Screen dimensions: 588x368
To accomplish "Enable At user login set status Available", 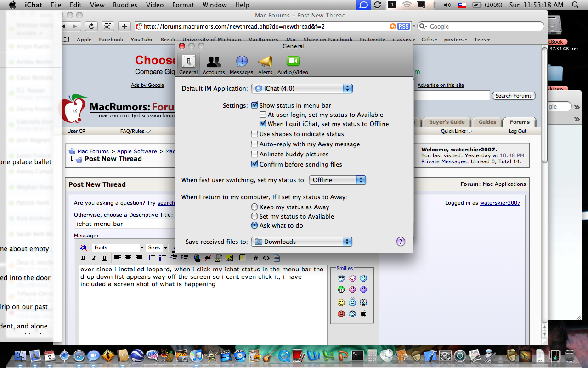I will [263, 115].
